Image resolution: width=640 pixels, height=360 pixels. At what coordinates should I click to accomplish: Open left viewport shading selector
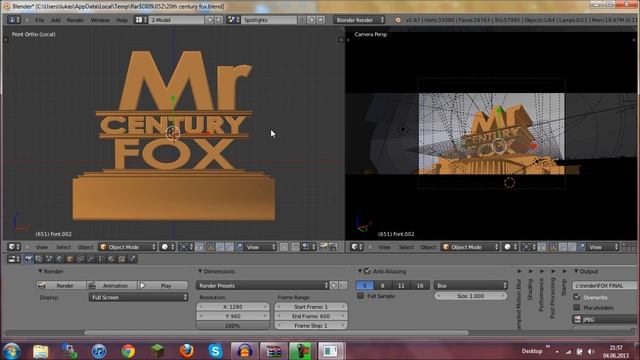[x=167, y=247]
